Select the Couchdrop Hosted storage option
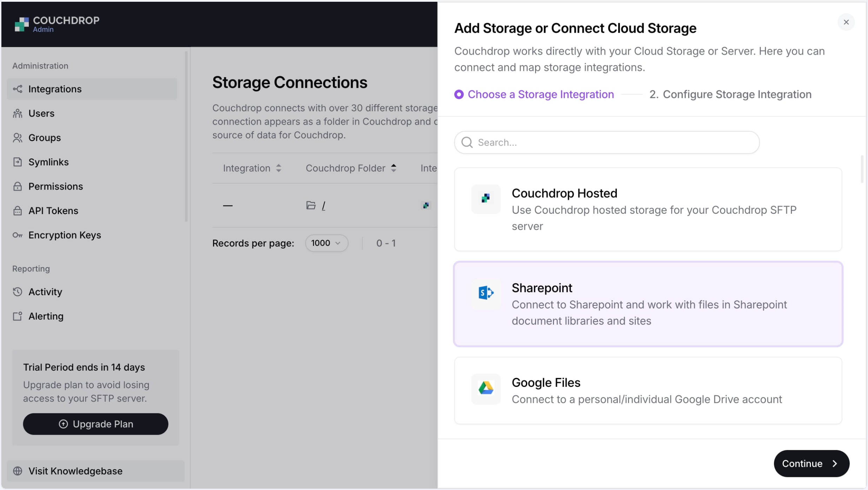 [x=648, y=209]
